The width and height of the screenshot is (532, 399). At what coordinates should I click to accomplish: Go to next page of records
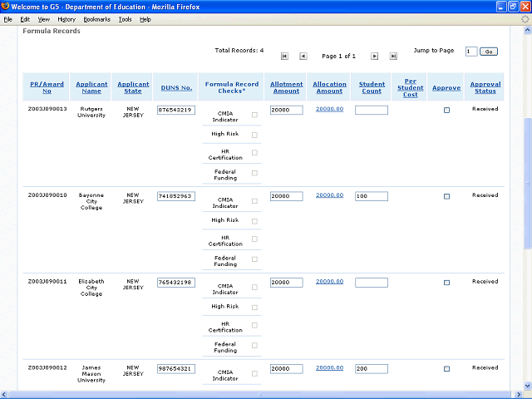[x=374, y=57]
